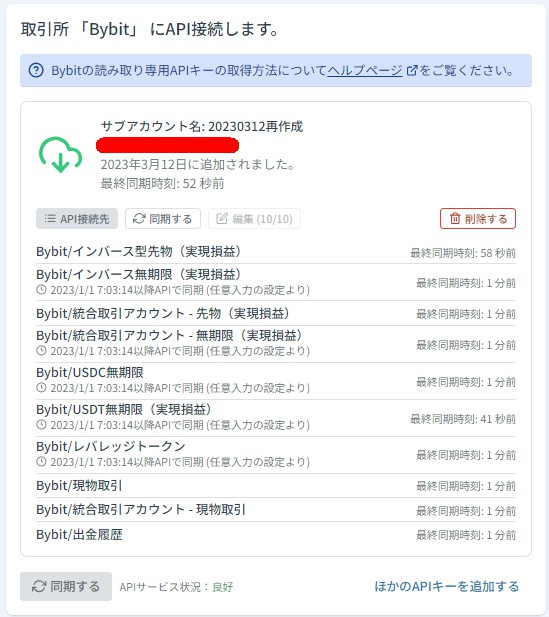Click sync time on the レバレッジトークン row
Screen dimensions: 549x617
click(x=466, y=455)
